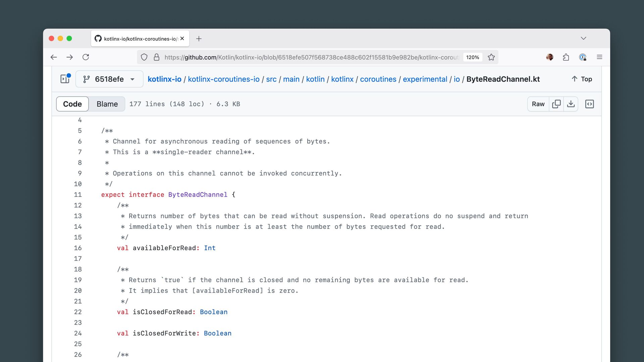Switch to the Code view
This screenshot has height=362, width=644.
tap(72, 104)
